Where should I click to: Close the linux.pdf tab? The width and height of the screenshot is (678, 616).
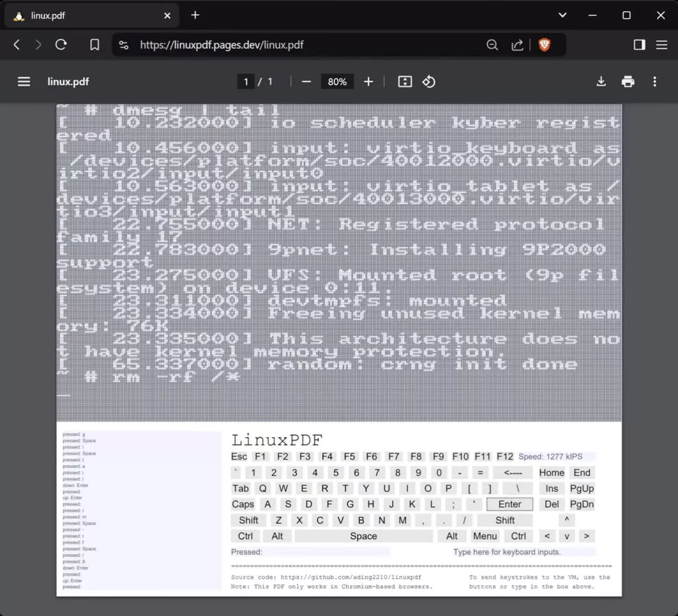167,16
